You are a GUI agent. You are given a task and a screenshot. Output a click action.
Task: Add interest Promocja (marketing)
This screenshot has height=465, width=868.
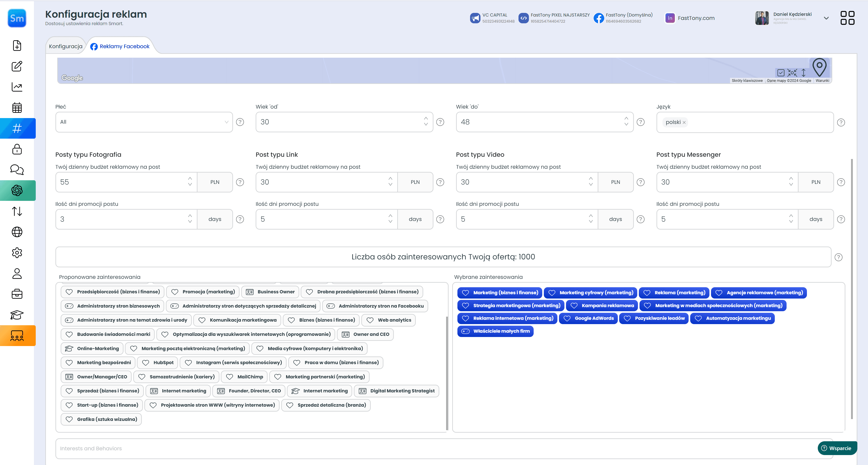pyautogui.click(x=203, y=292)
